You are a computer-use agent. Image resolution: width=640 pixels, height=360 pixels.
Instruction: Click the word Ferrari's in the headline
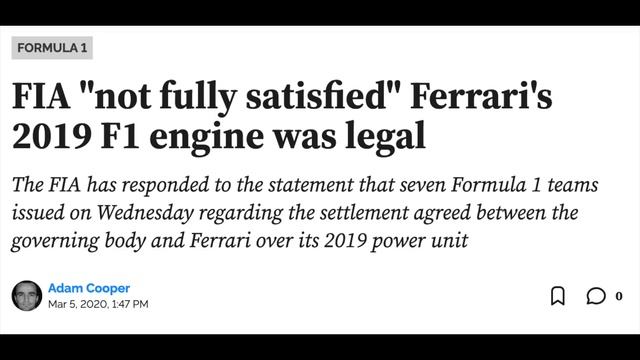[481, 97]
